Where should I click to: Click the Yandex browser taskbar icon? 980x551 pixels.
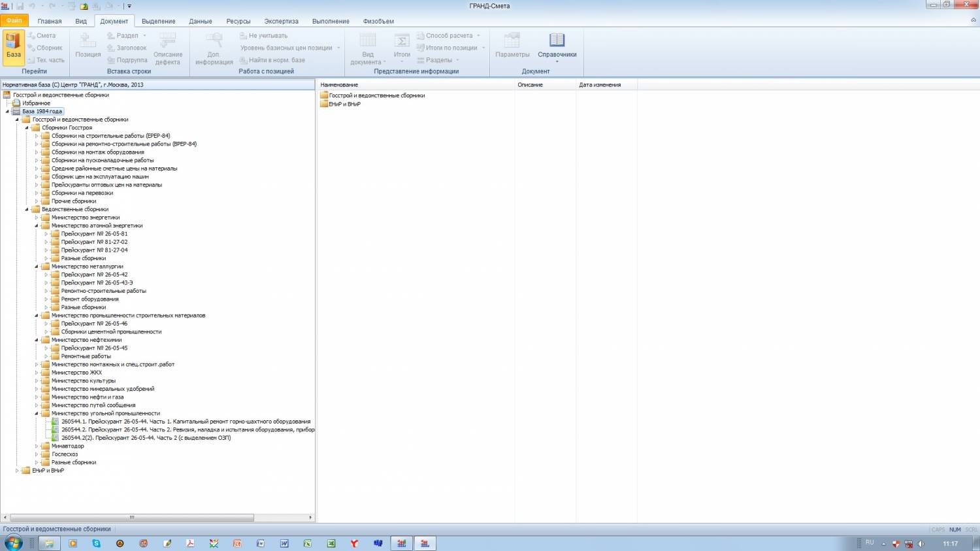354,543
